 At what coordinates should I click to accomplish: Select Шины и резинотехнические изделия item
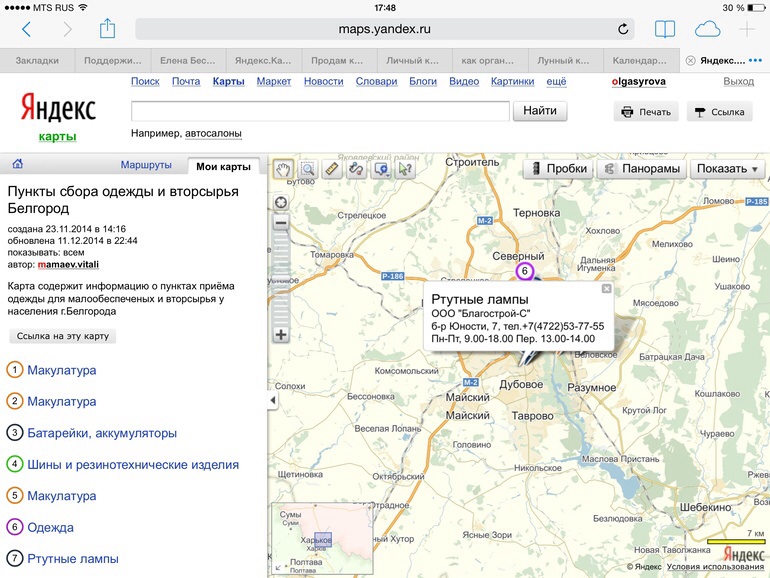point(133,465)
